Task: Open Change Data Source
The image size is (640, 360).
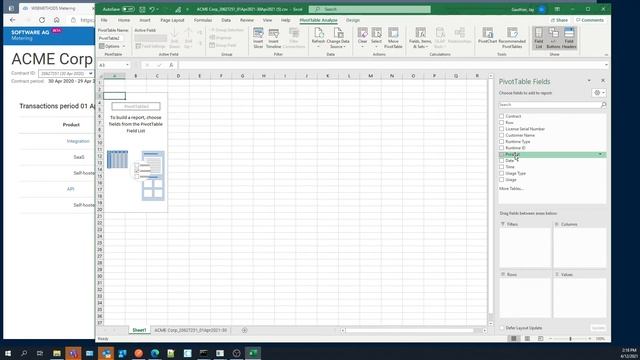Action: (338, 38)
